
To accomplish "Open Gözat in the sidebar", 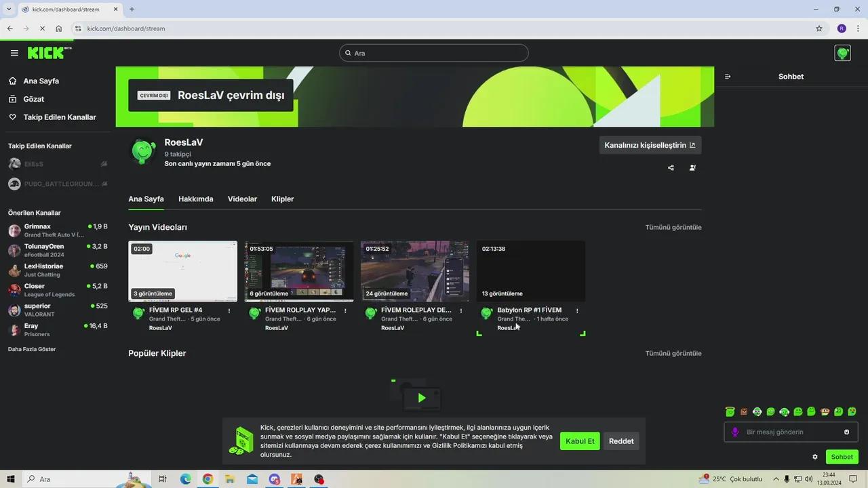I will pos(33,99).
